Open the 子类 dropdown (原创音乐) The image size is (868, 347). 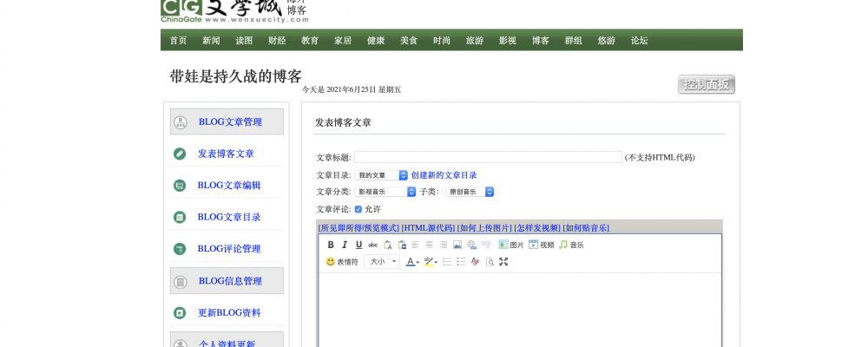(470, 192)
